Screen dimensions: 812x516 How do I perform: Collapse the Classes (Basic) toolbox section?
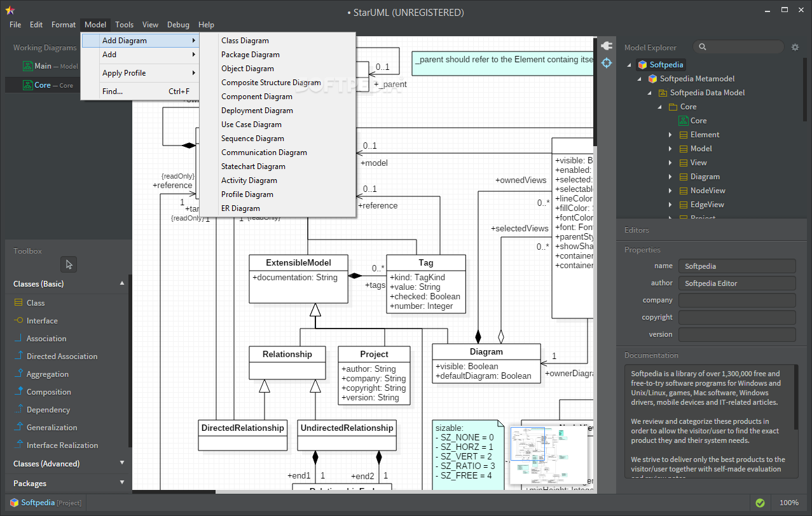coord(122,283)
